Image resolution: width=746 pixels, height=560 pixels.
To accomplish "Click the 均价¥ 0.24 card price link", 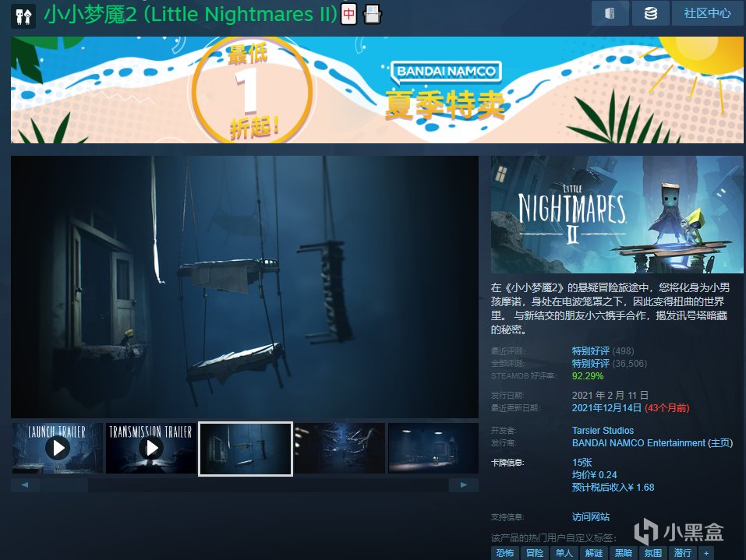I will [594, 474].
